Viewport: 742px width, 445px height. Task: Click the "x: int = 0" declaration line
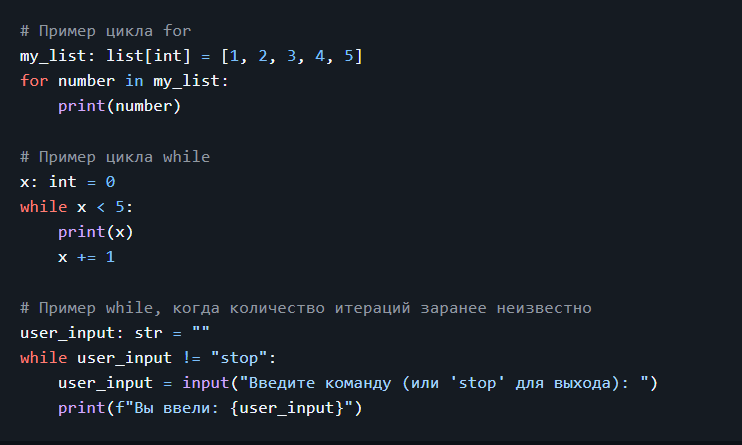pyautogui.click(x=67, y=182)
